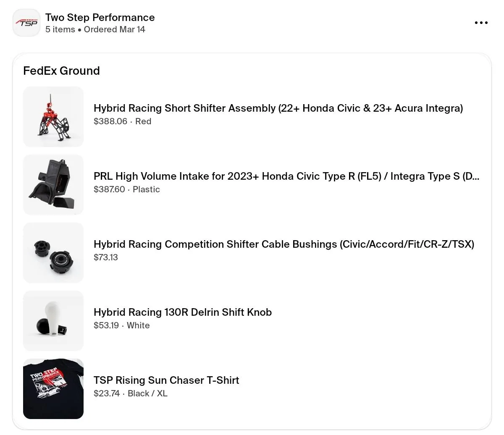Image resolution: width=504 pixels, height=435 pixels.
Task: Open the three-dot overflow menu
Action: (481, 23)
